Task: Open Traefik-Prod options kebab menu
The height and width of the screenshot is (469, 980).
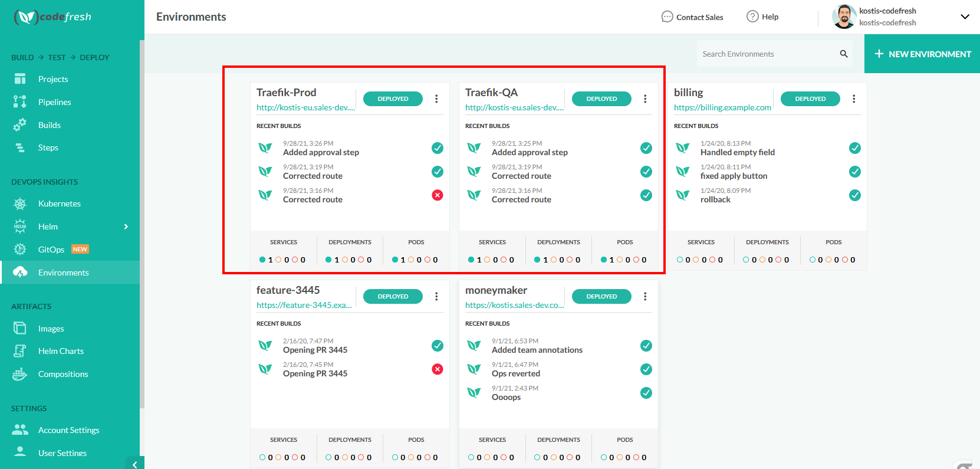Action: 436,99
